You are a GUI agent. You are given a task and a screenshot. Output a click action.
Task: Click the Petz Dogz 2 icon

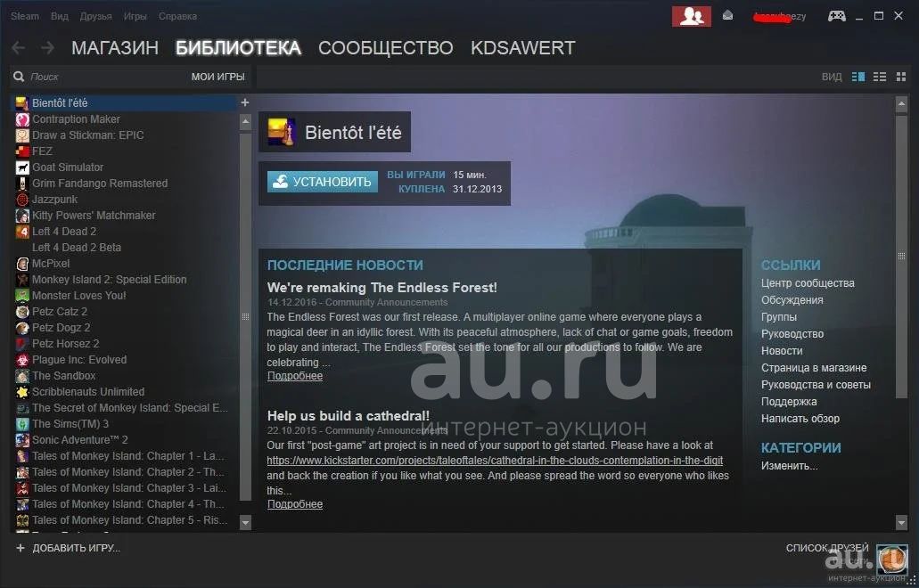point(22,328)
